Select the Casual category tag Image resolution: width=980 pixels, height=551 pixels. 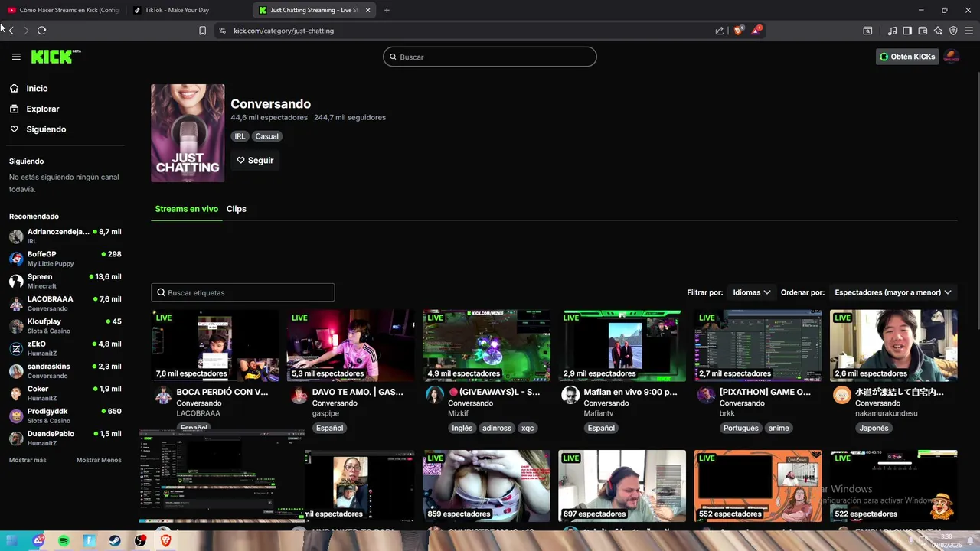[267, 136]
